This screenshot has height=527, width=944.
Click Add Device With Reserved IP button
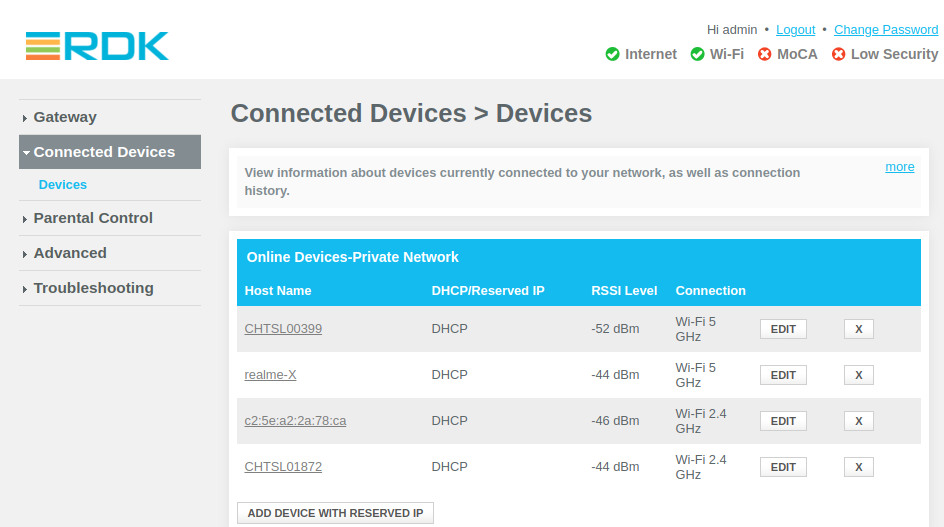click(x=335, y=513)
